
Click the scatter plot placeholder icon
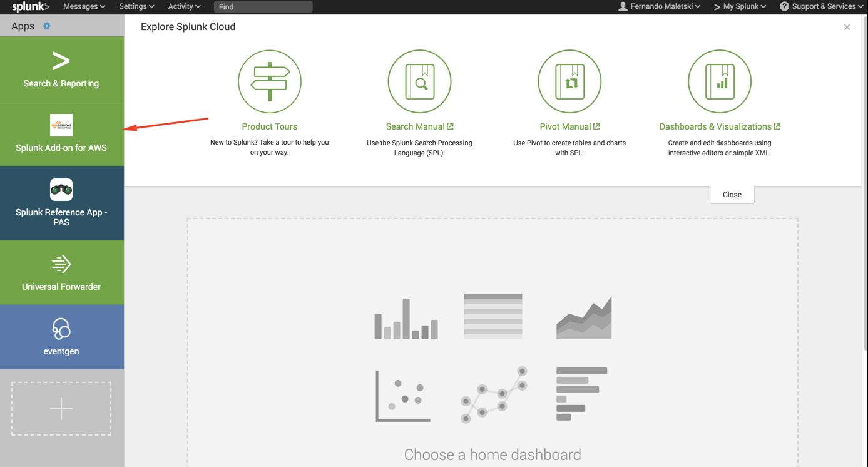click(x=402, y=396)
